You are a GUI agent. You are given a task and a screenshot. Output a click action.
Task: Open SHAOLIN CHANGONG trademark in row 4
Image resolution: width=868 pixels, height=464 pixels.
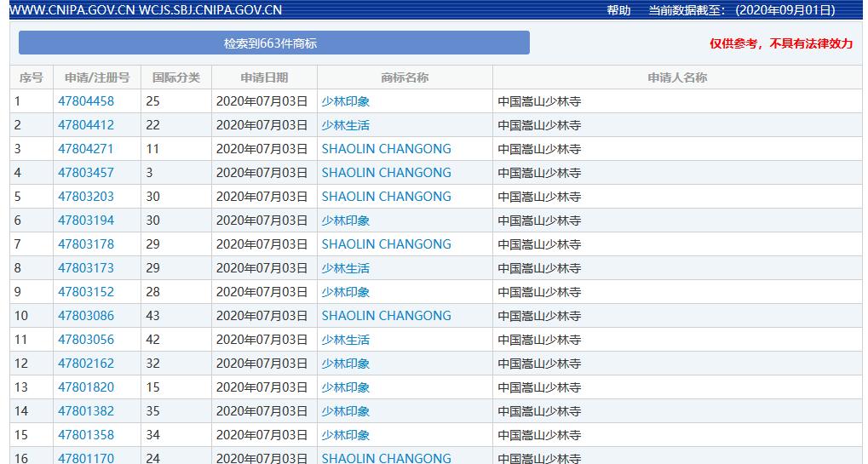tap(387, 173)
